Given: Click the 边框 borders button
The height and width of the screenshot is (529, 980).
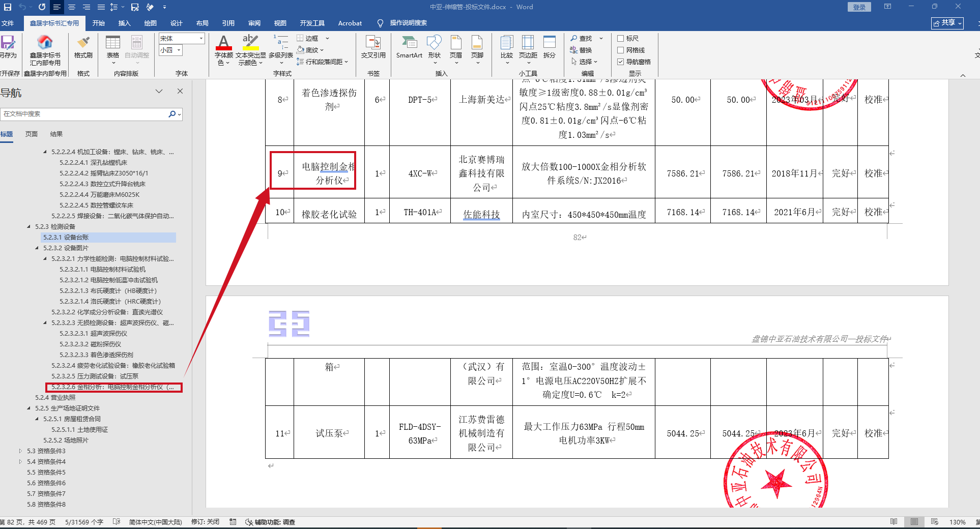Looking at the screenshot, I should click(x=308, y=38).
